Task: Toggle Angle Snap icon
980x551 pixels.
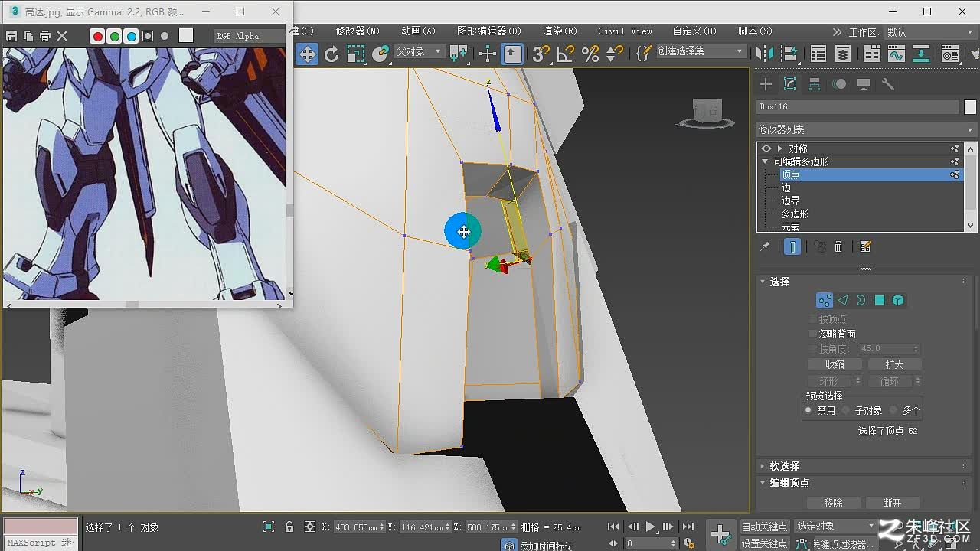Action: [x=566, y=54]
